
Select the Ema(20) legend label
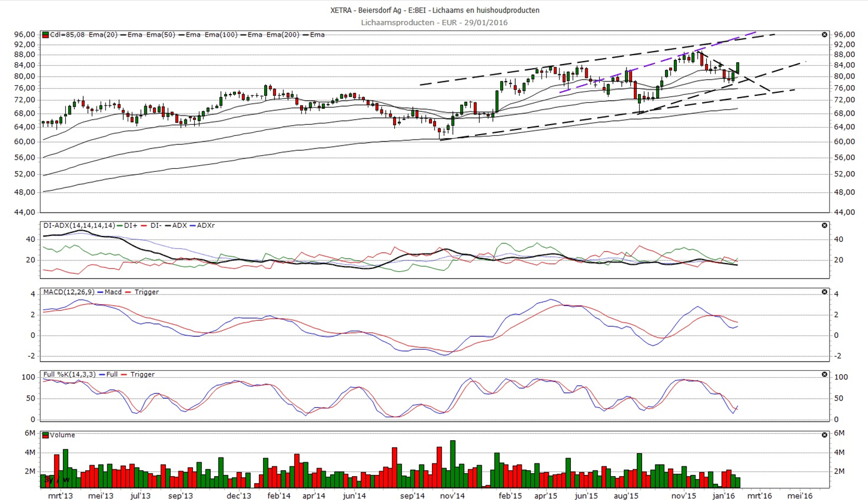[104, 35]
